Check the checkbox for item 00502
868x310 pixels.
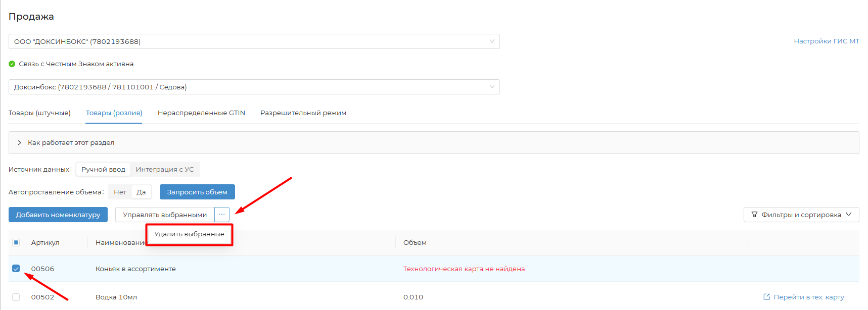pos(16,297)
